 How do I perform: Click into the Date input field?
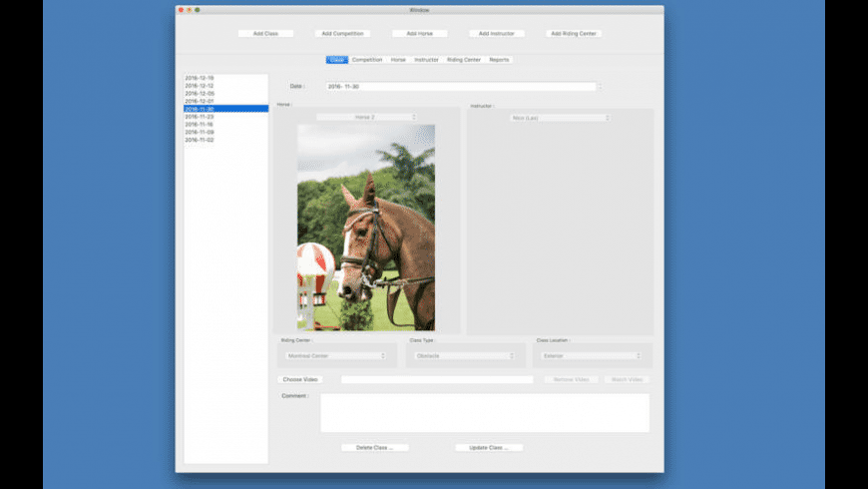461,87
